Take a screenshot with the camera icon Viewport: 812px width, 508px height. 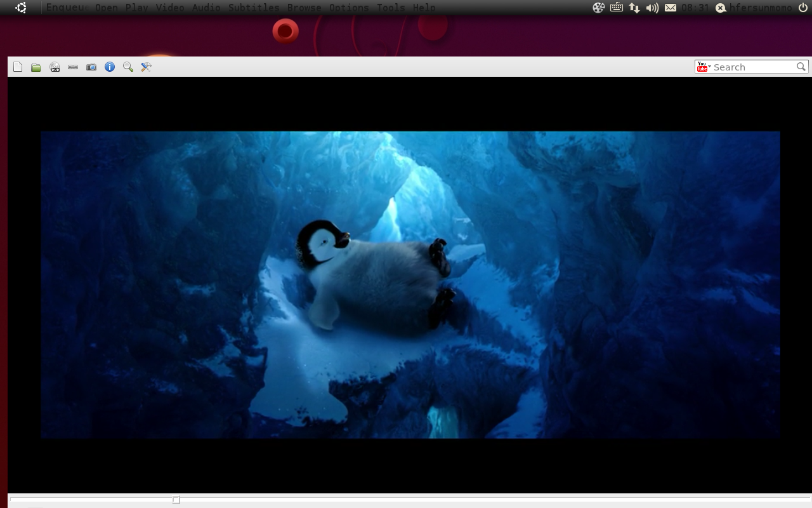(91, 67)
